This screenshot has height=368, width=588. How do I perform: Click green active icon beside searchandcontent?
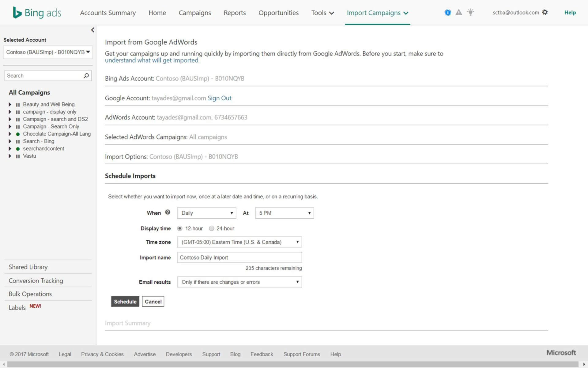pos(18,149)
